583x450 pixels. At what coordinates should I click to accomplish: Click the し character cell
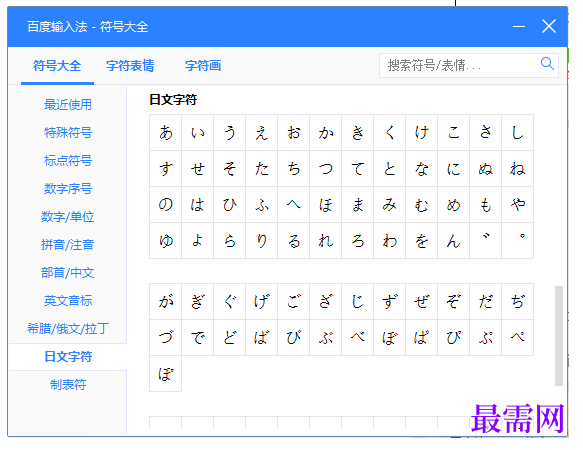[x=517, y=133]
